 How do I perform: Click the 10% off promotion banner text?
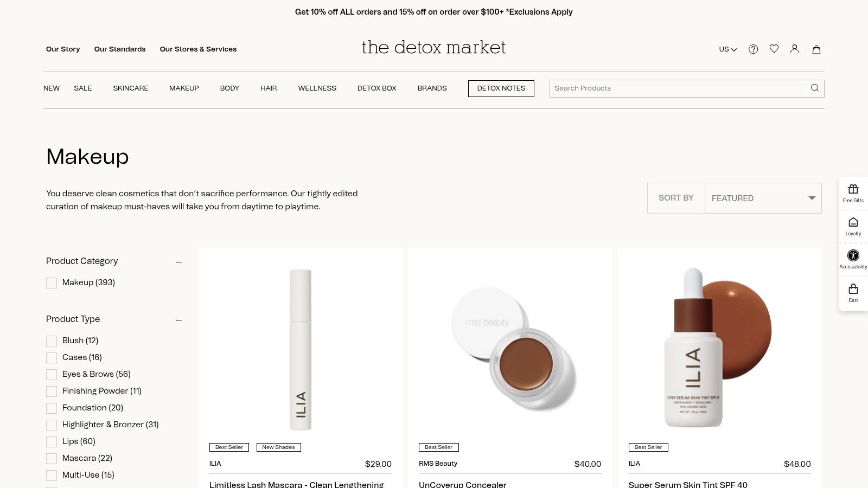click(x=434, y=12)
